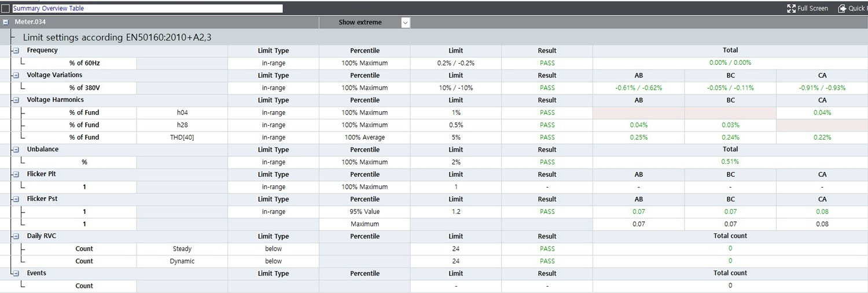Screen dimensions: 868x293
Task: Open the Show extreme dropdown
Action: coord(405,23)
